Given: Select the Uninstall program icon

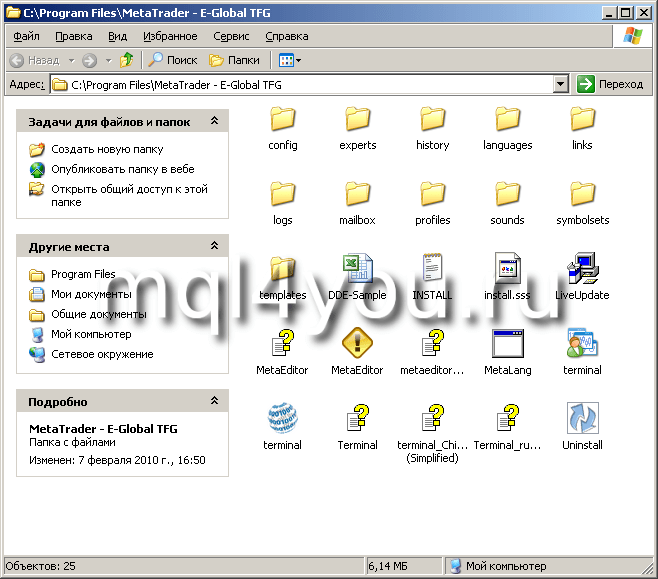Looking at the screenshot, I should [582, 419].
